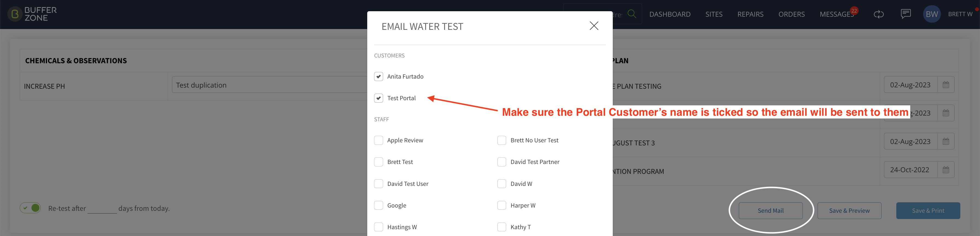This screenshot has height=236, width=980.
Task: Go to the Repairs menu
Action: click(x=750, y=15)
